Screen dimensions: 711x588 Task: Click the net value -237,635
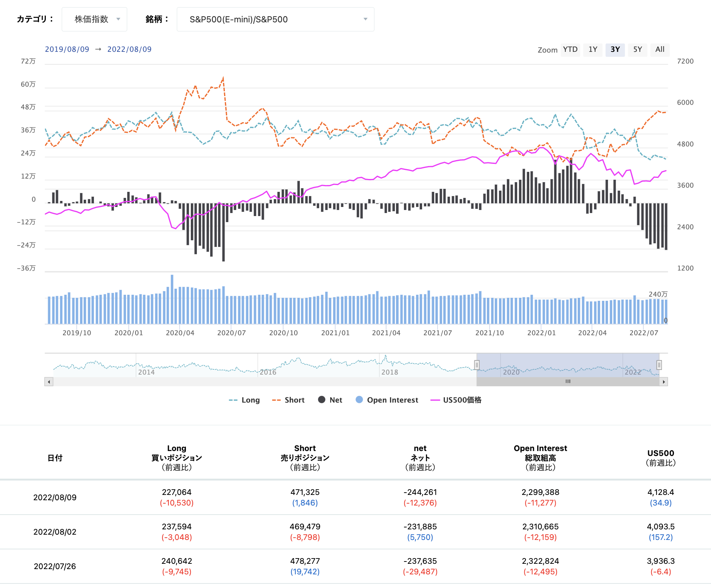pyautogui.click(x=420, y=561)
